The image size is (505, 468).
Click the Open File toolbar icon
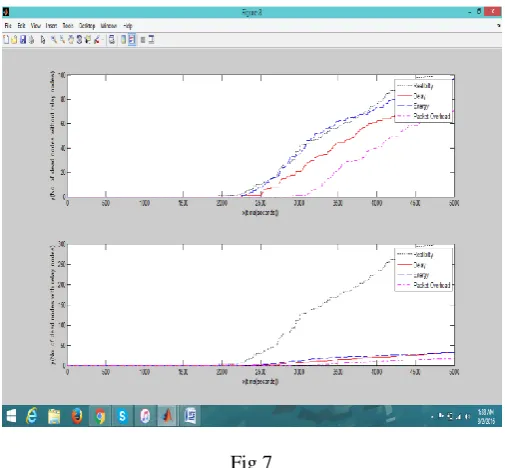(14, 40)
